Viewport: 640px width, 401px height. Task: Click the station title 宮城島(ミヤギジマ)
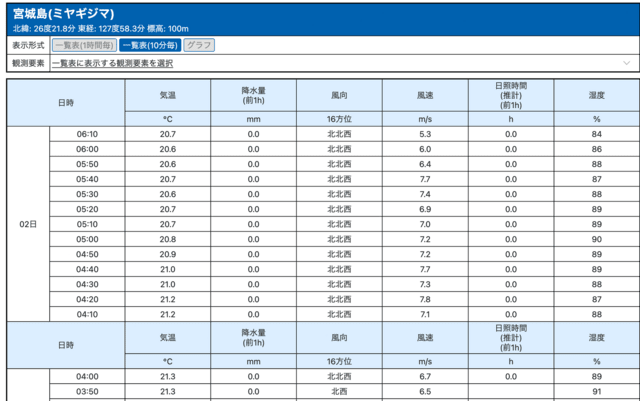pyautogui.click(x=63, y=13)
